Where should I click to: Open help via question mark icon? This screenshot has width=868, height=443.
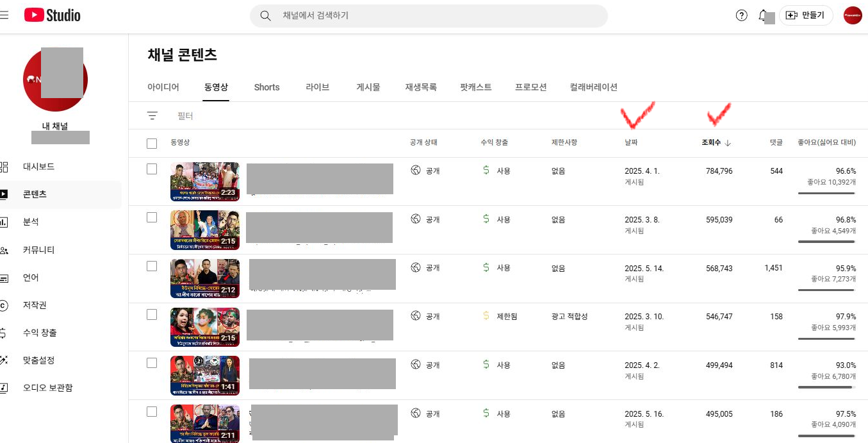pos(741,15)
